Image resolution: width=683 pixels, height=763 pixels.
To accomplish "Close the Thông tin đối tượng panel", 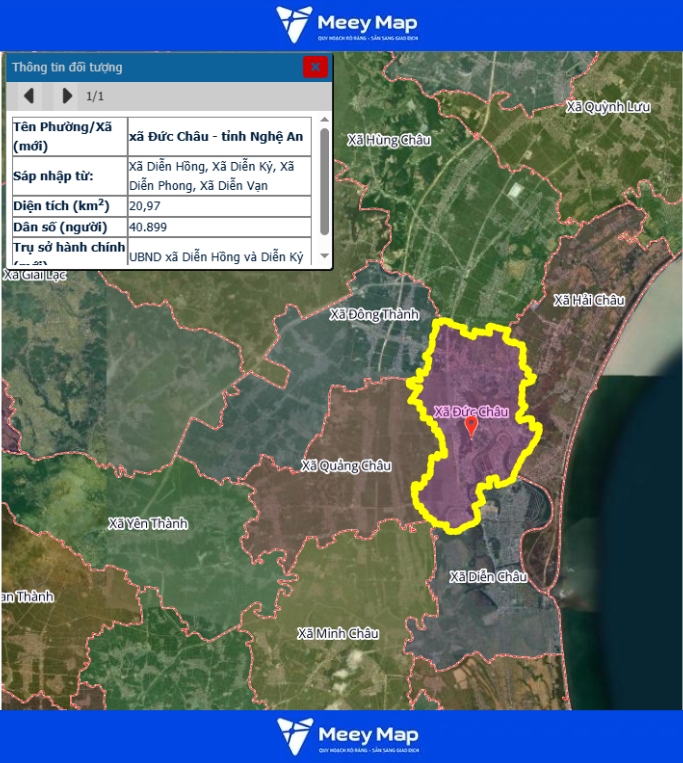I will 315,67.
